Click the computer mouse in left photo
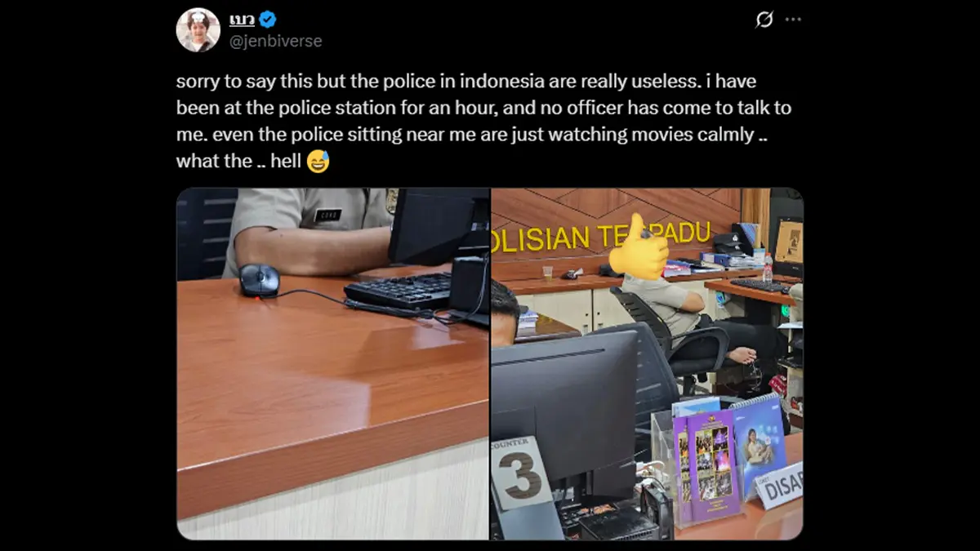This screenshot has width=980, height=551. click(259, 281)
